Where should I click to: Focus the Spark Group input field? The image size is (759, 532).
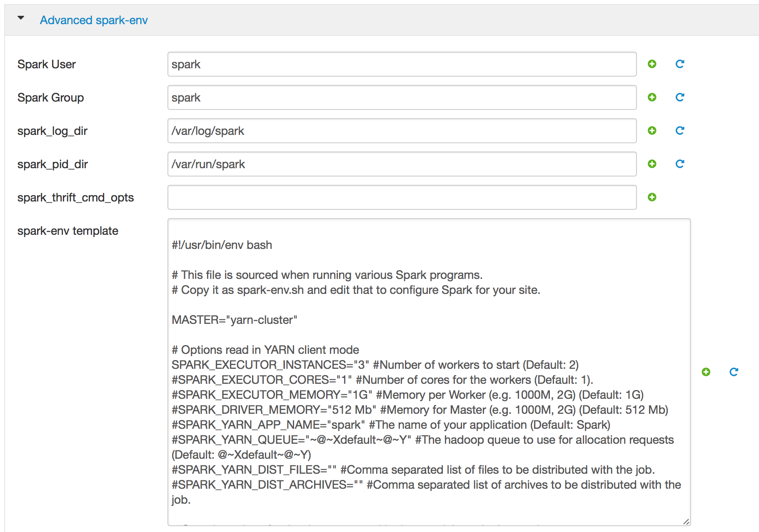[x=402, y=97]
